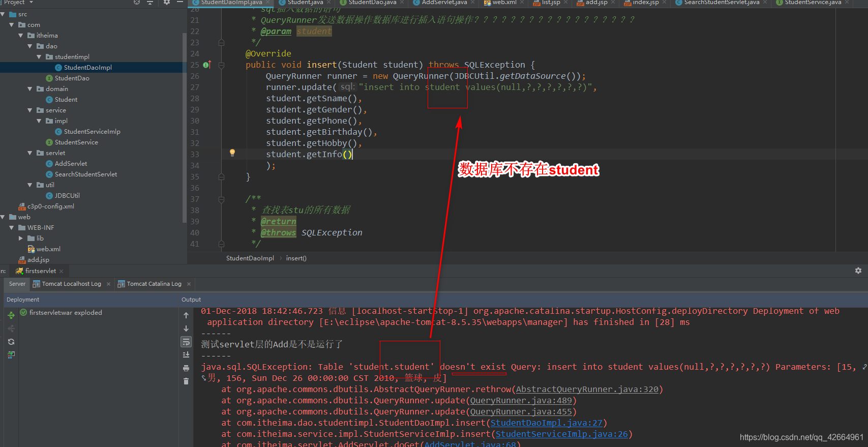Close the add.jsp editor tab
868x447 pixels.
pyautogui.click(x=612, y=3)
